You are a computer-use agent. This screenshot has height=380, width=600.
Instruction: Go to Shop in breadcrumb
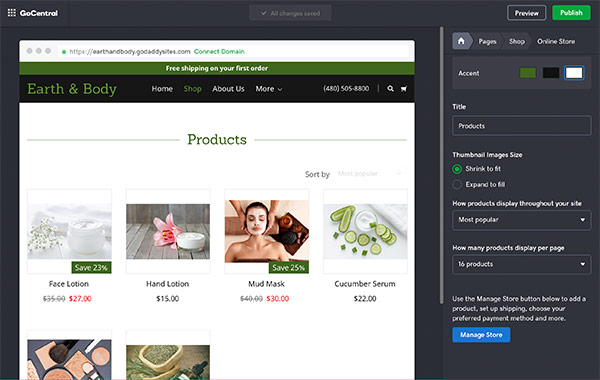point(517,41)
